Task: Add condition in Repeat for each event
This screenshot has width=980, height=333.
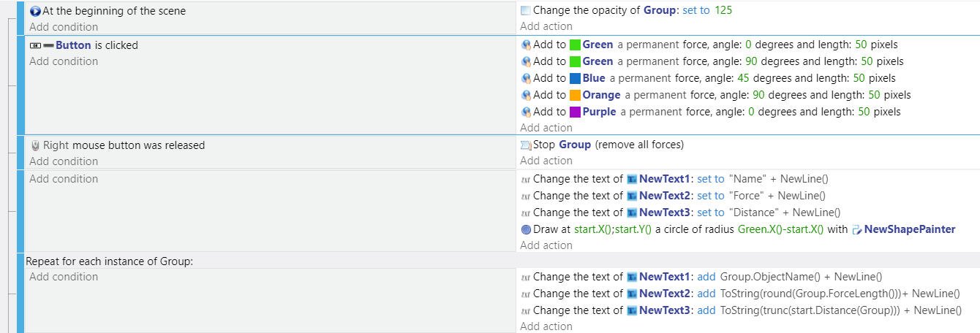Action: [64, 277]
